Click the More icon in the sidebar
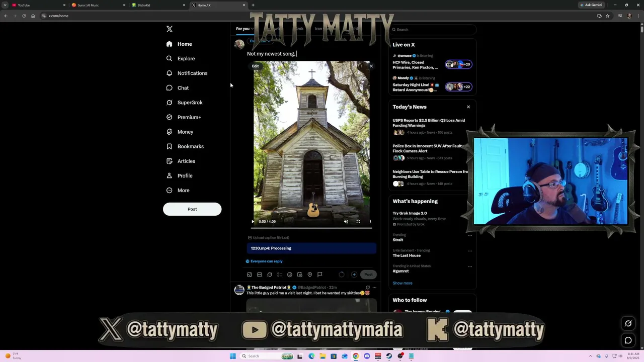Image resolution: width=644 pixels, height=362 pixels. [x=170, y=190]
